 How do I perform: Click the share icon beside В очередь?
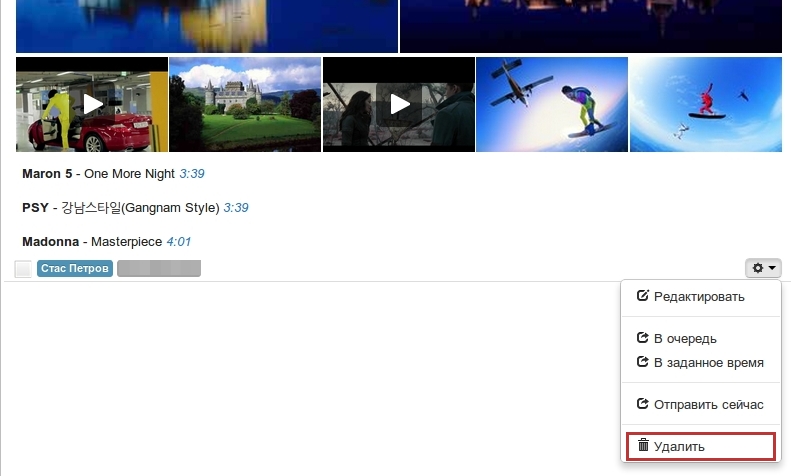click(644, 339)
